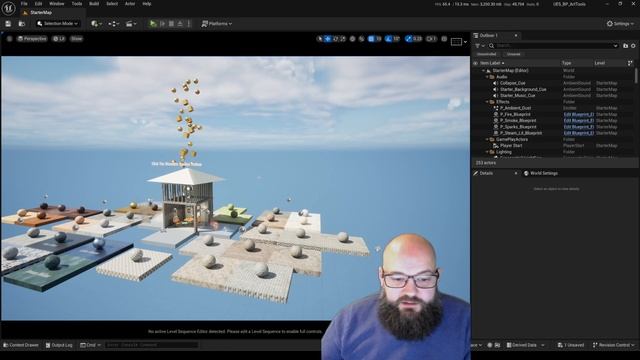Click the viewport Show button
The height and width of the screenshot is (360, 640).
click(76, 39)
